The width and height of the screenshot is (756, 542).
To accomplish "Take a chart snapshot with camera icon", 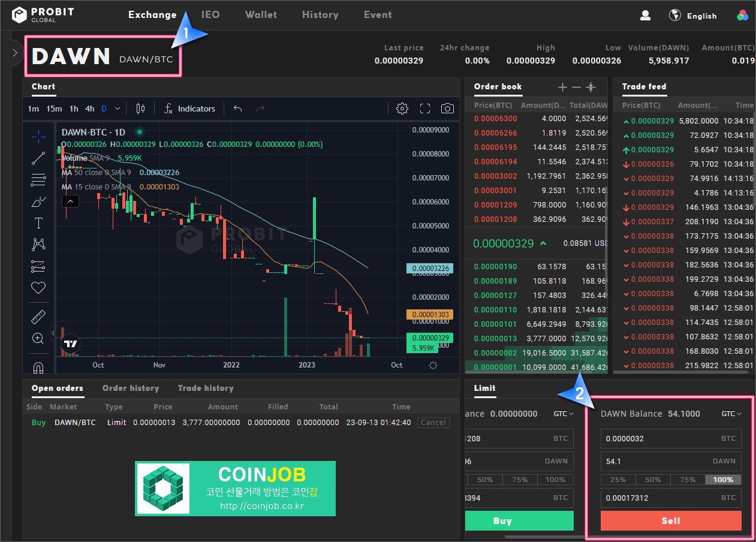I will tap(447, 109).
